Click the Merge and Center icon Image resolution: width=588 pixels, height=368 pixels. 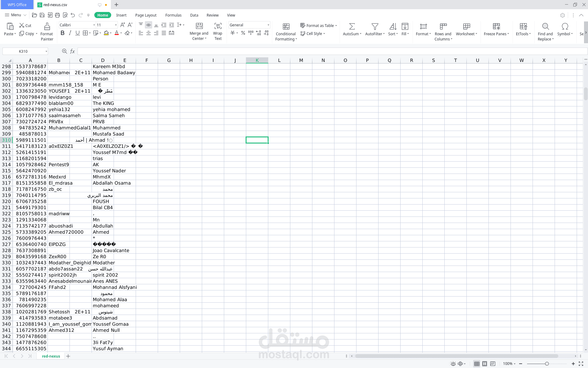click(x=199, y=26)
